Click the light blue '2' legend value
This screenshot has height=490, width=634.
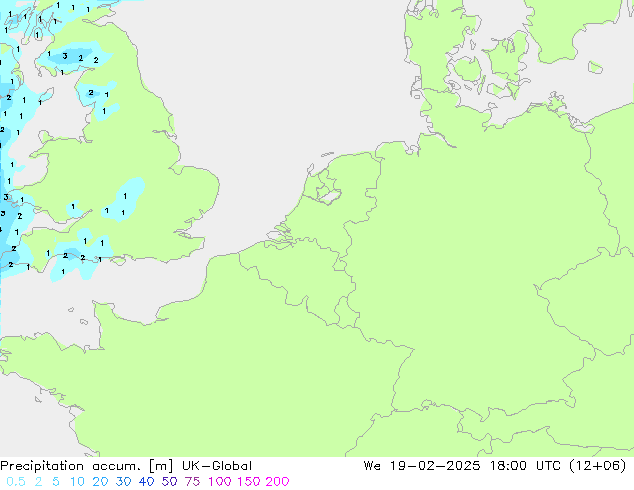click(x=38, y=482)
